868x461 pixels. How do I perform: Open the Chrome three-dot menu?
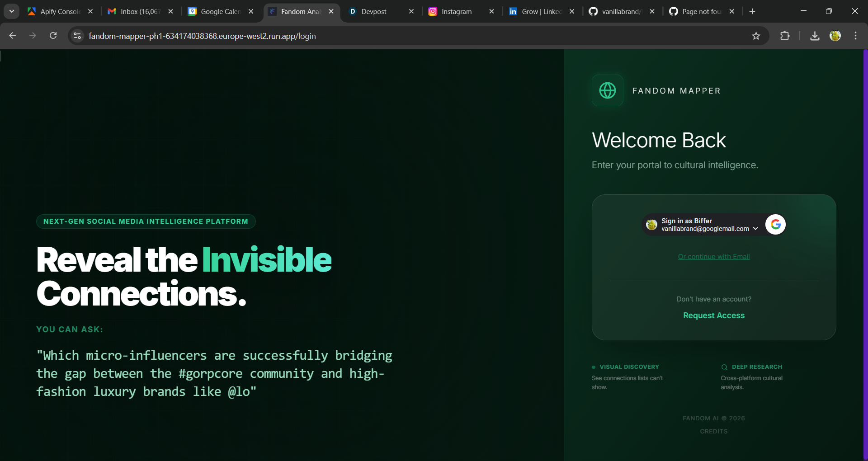pos(855,36)
